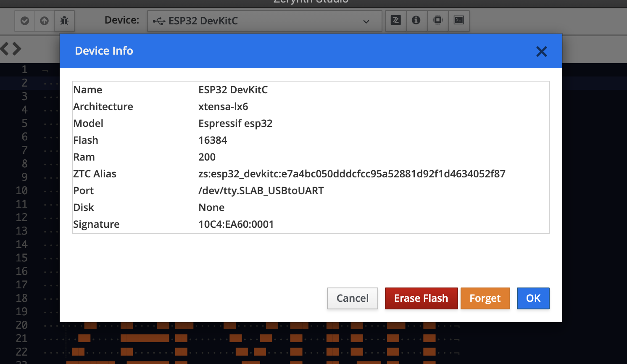The width and height of the screenshot is (627, 364).
Task: Open the serial console terminal icon
Action: (459, 20)
